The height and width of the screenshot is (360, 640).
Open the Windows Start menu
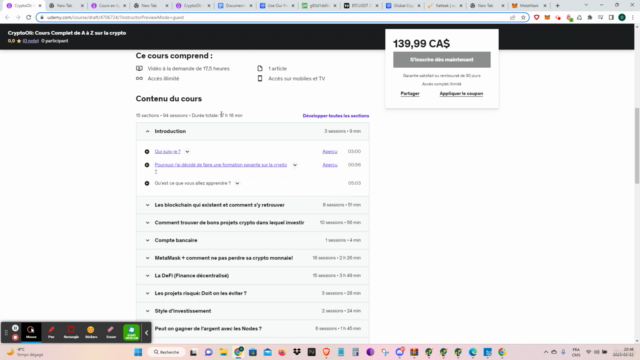(138, 352)
